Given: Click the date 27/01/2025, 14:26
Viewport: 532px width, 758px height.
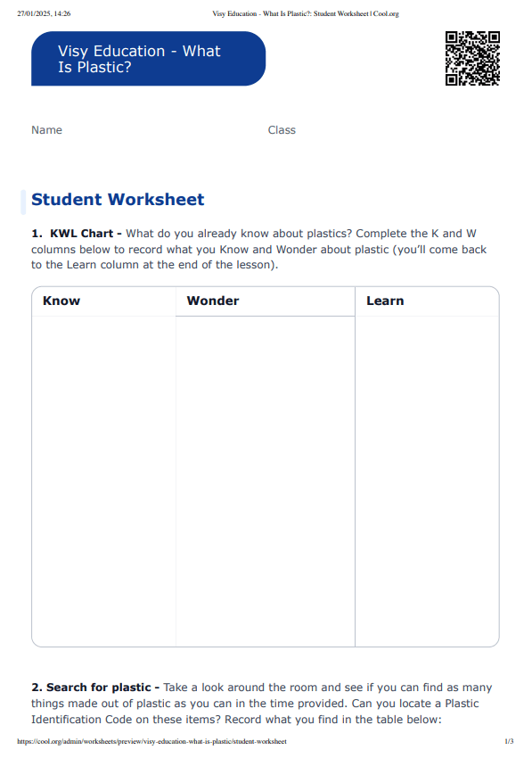Looking at the screenshot, I should [44, 13].
